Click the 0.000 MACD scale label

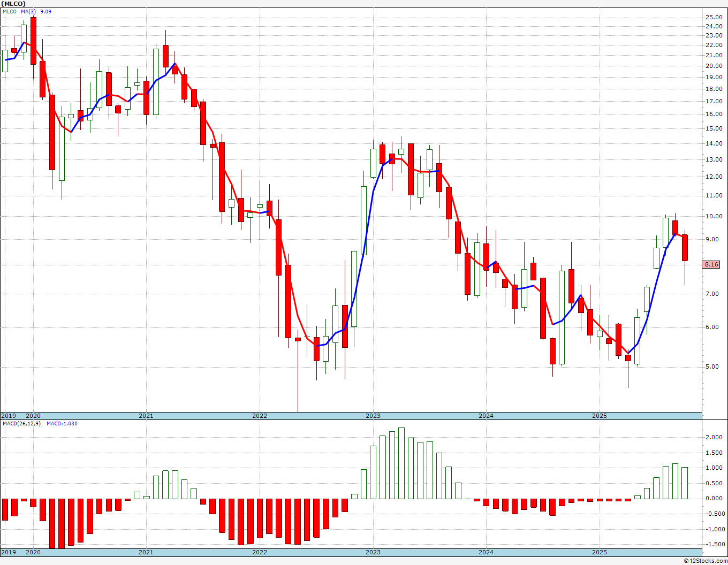715,499
